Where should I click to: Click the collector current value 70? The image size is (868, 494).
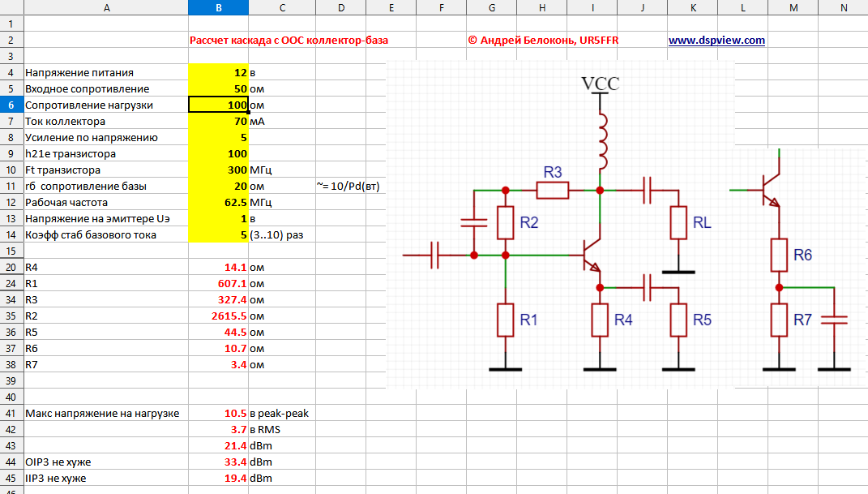pos(218,121)
